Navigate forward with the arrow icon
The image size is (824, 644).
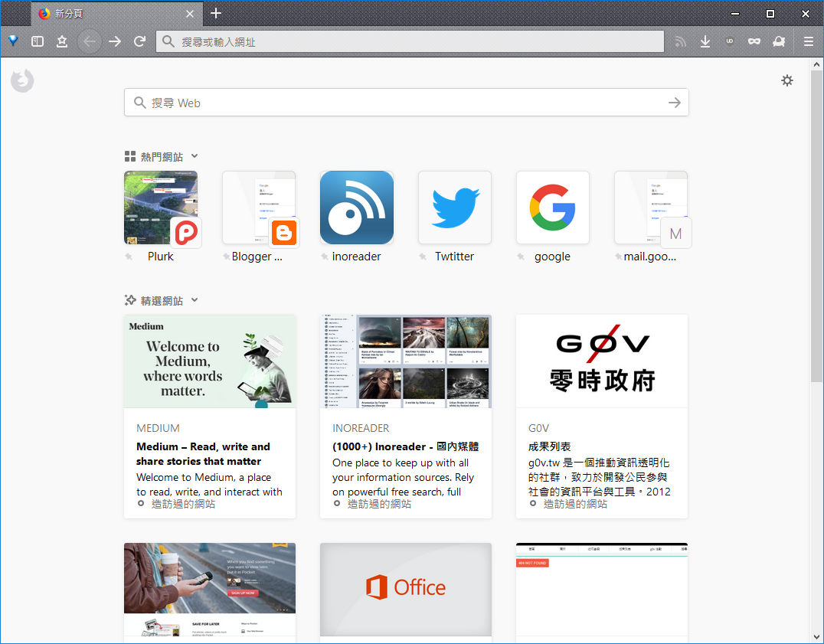click(x=115, y=41)
